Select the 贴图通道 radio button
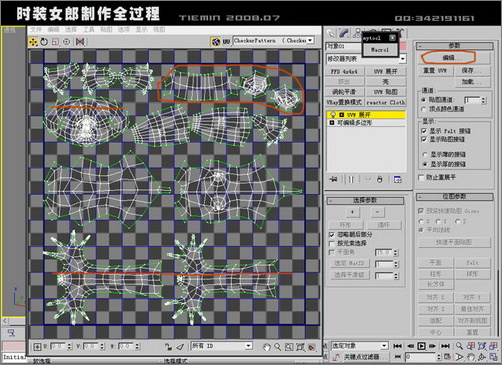The image size is (502, 365). click(x=424, y=100)
